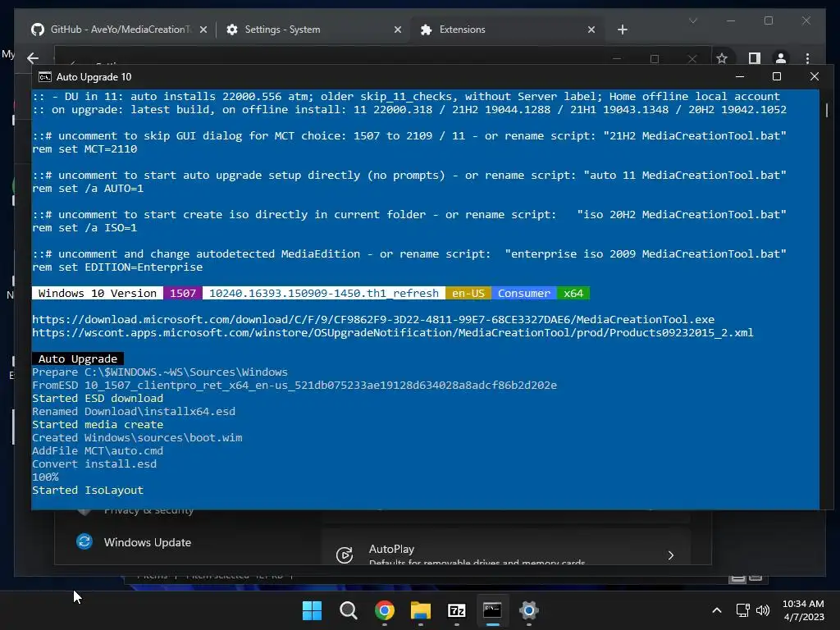Bookmark this page with star icon
Image resolution: width=840 pixels, height=630 pixels.
coord(722,58)
